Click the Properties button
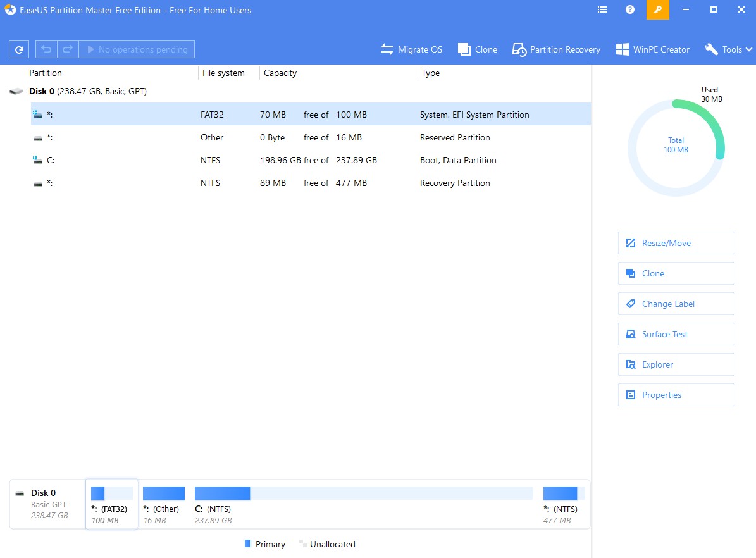The height and width of the screenshot is (558, 756). tap(676, 395)
